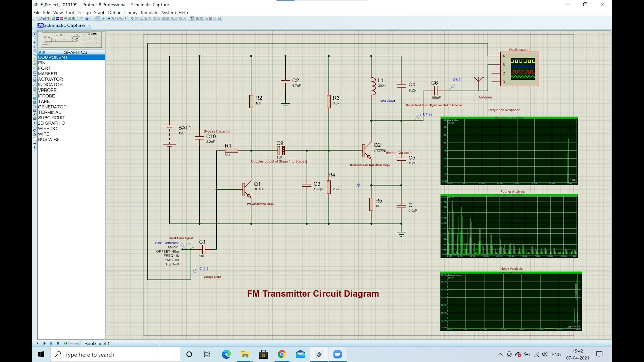This screenshot has height=362, width=644.
Task: Open the blue Help question mark icon
Action: tap(87, 19)
